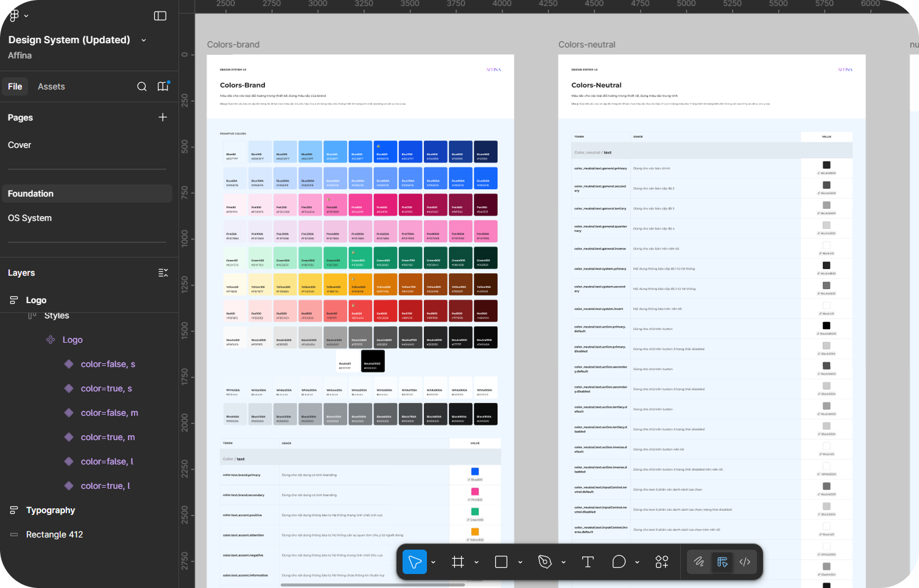The width and height of the screenshot is (919, 588).
Task: Select the Text tool
Action: click(x=587, y=562)
